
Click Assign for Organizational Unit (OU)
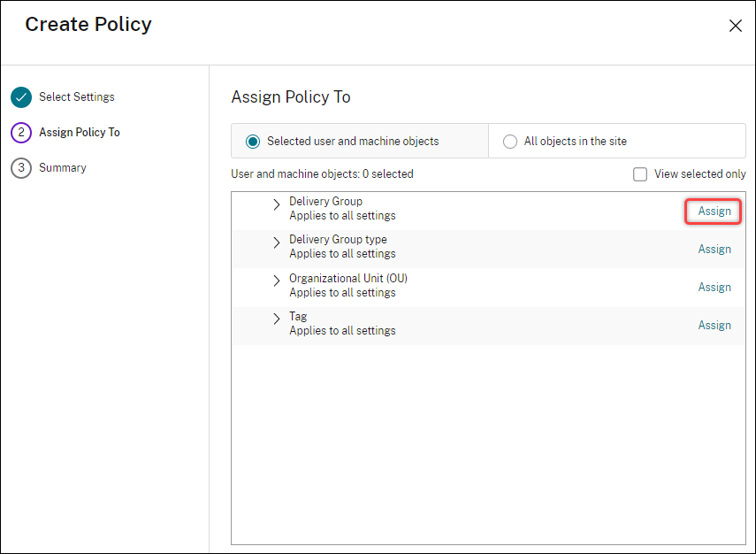tap(714, 287)
